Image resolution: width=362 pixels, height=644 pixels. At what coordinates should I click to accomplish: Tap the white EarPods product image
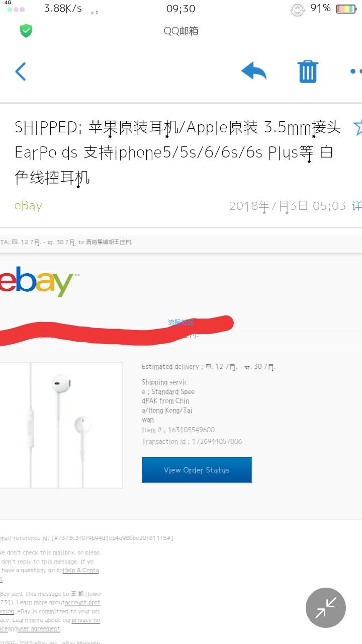tap(61, 425)
